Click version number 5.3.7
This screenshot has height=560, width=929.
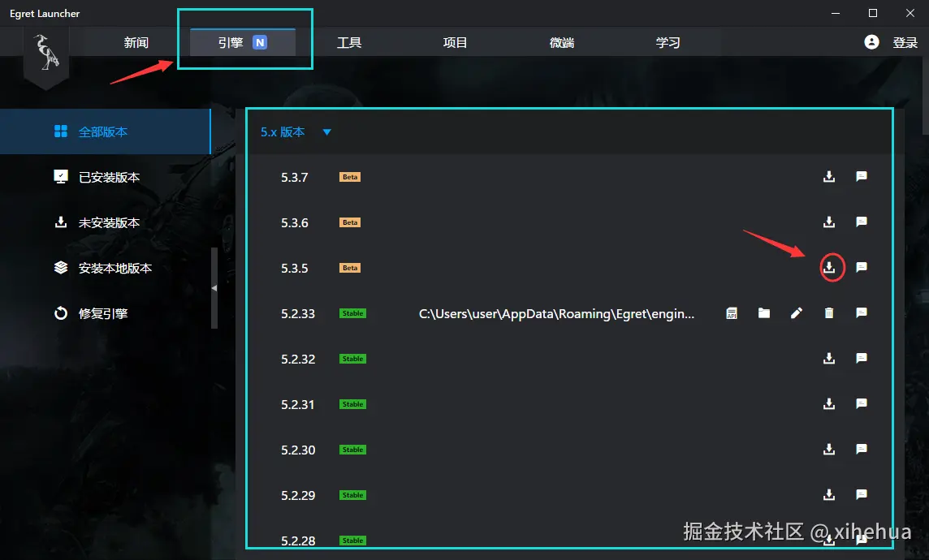tap(295, 178)
